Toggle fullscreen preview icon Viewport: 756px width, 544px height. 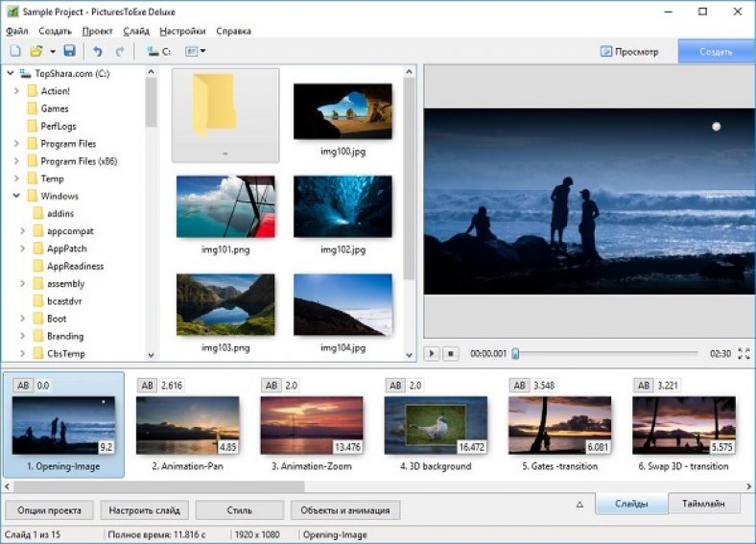click(744, 354)
